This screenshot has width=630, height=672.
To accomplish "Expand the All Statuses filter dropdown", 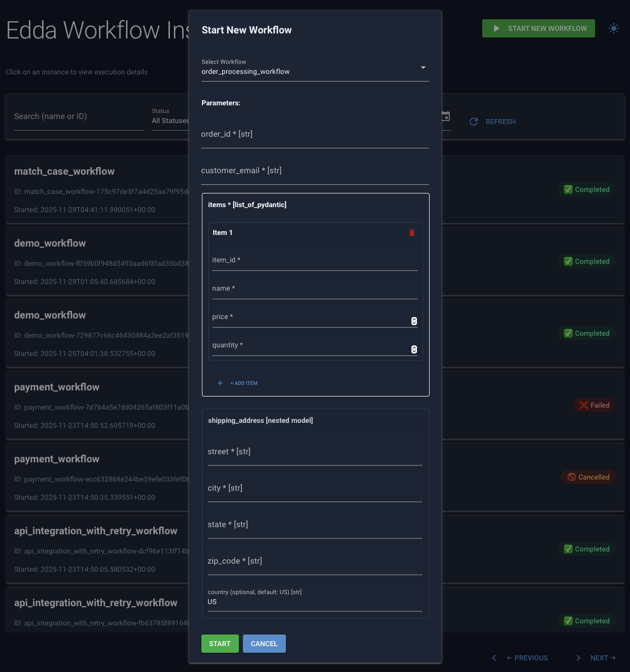I will [x=170, y=121].
